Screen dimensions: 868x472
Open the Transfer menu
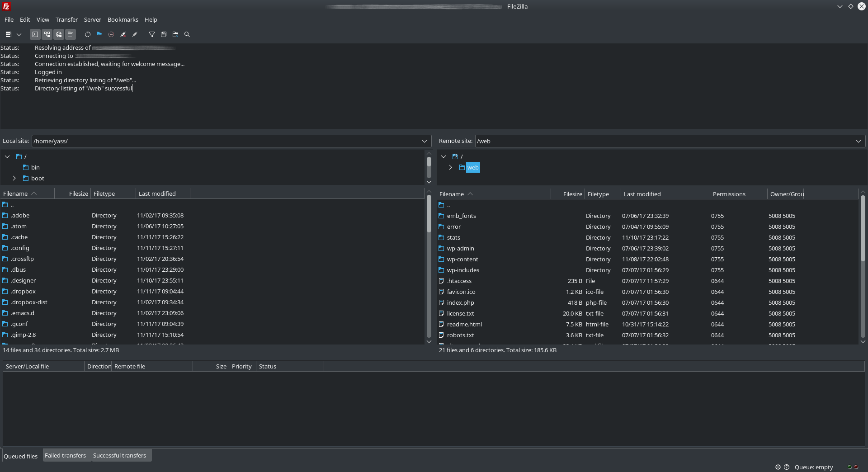[66, 20]
